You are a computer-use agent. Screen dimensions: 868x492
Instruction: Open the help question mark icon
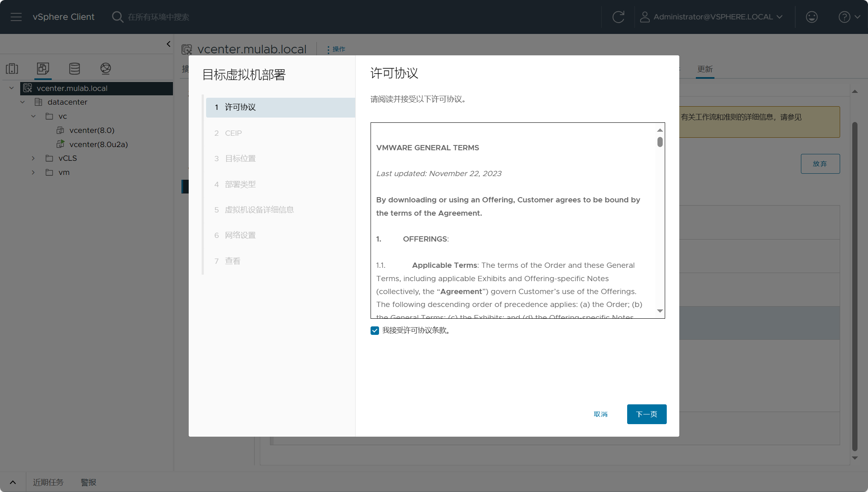(844, 17)
